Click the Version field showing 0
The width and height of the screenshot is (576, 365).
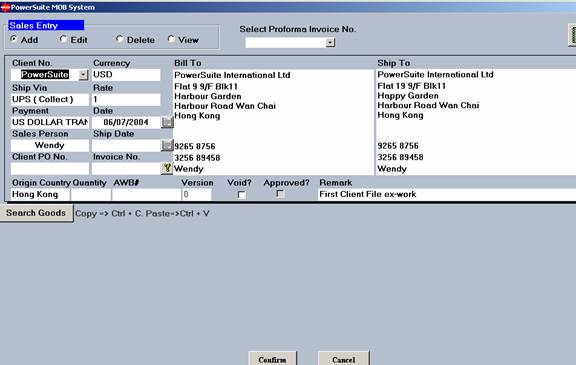click(x=197, y=195)
